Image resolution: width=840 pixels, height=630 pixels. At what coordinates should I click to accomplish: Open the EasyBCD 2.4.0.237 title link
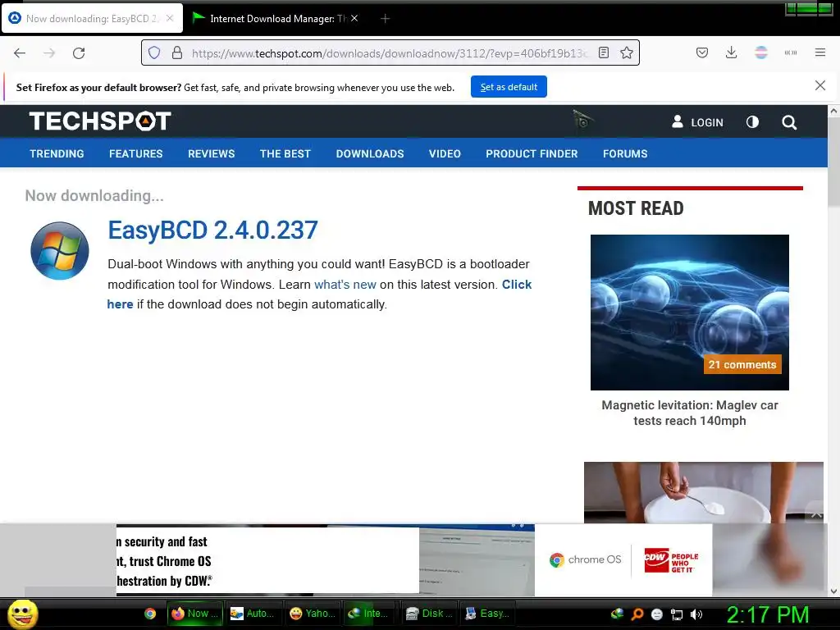(x=212, y=231)
